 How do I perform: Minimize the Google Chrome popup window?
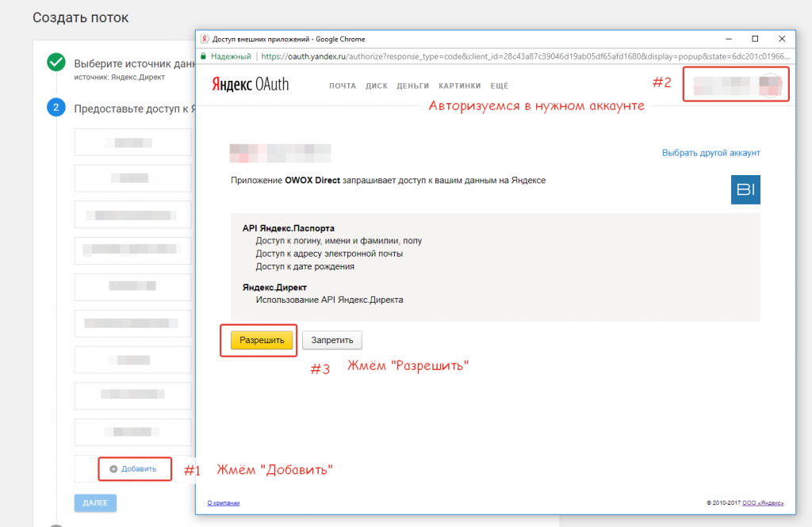click(729, 39)
